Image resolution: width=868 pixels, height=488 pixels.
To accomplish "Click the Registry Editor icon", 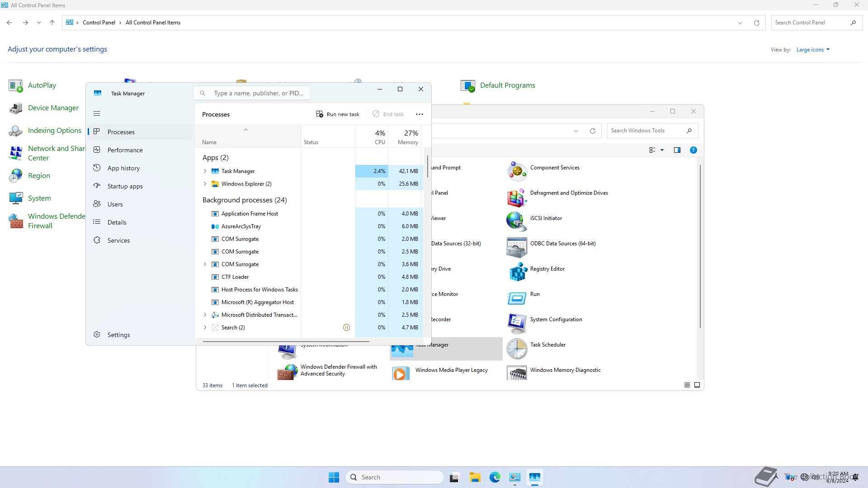I will 517,272.
